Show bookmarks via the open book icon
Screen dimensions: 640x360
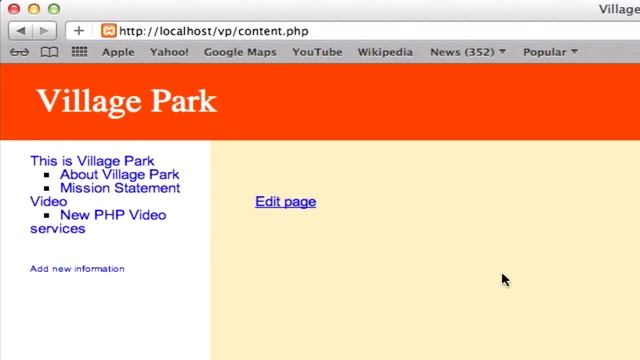[49, 52]
